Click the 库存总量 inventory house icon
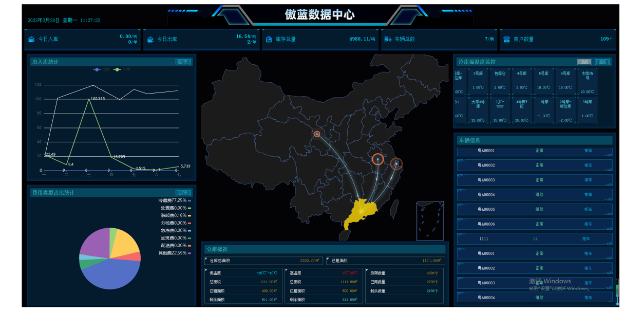Screen dimensions: 644x313 [x=269, y=39]
